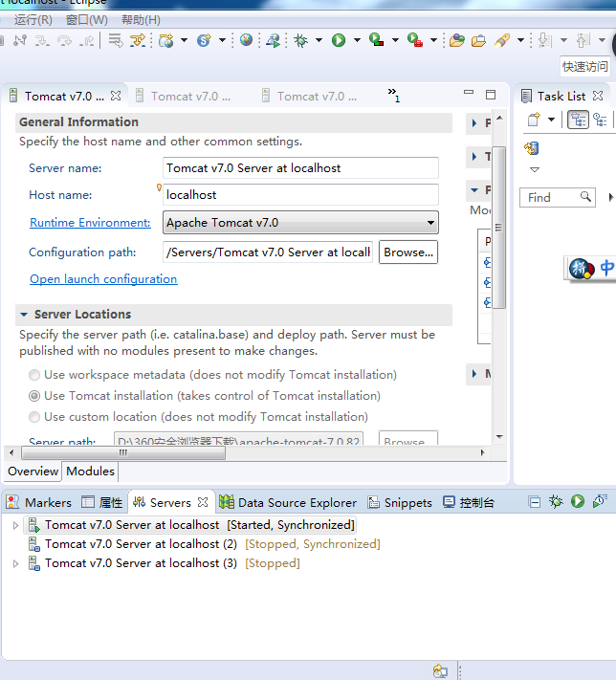Expand first Tomcat v7.0 Server at localhost

(15, 525)
